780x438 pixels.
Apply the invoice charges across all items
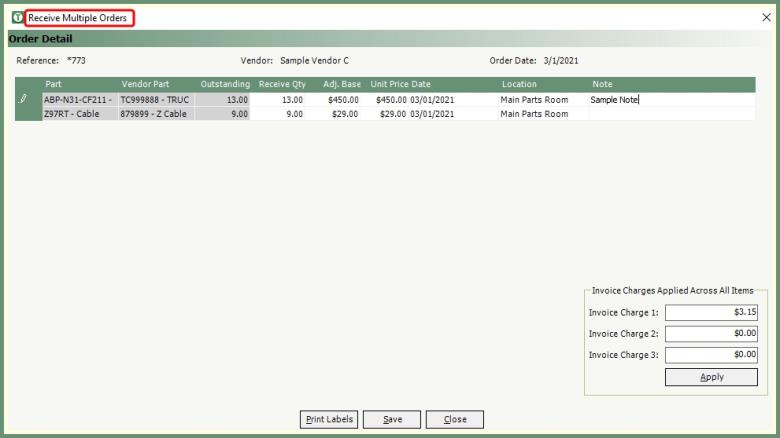pyautogui.click(x=711, y=377)
